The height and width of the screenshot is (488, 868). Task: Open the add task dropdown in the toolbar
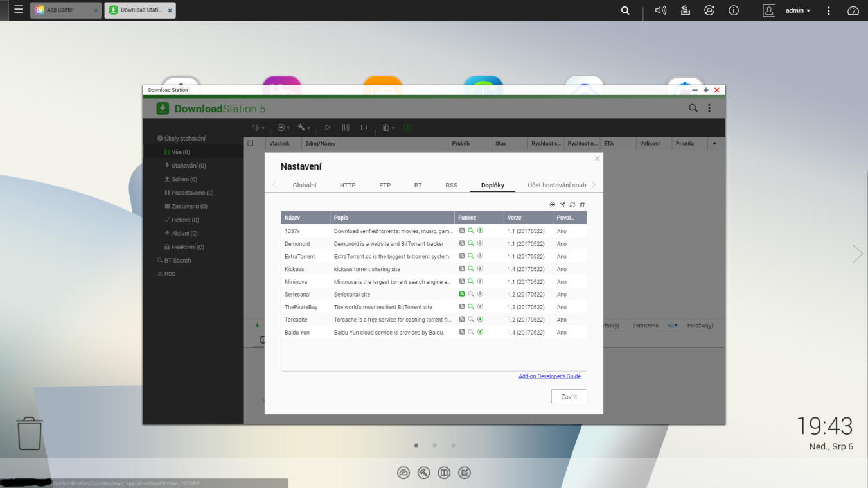pyautogui.click(x=283, y=128)
